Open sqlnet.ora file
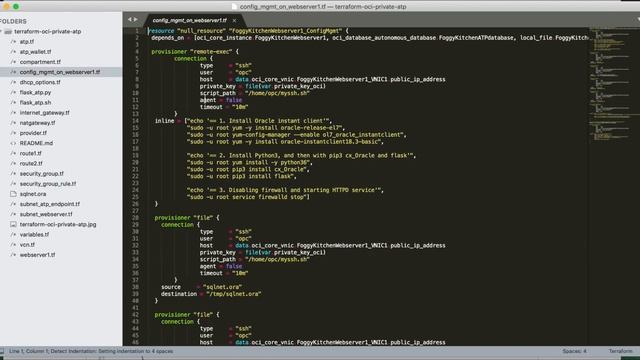640x360 pixels. [x=33, y=194]
